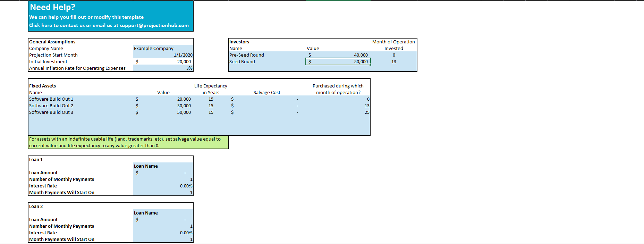The width and height of the screenshot is (644, 244).
Task: Select the Seed Round value 50,000
Action: (338, 61)
